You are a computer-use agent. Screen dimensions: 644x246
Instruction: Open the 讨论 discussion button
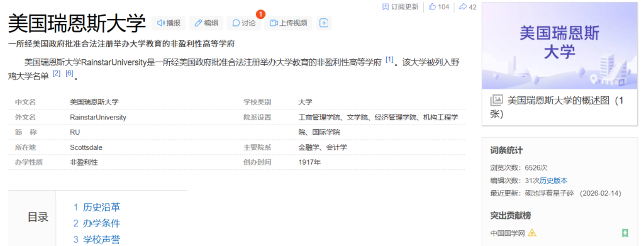244,23
